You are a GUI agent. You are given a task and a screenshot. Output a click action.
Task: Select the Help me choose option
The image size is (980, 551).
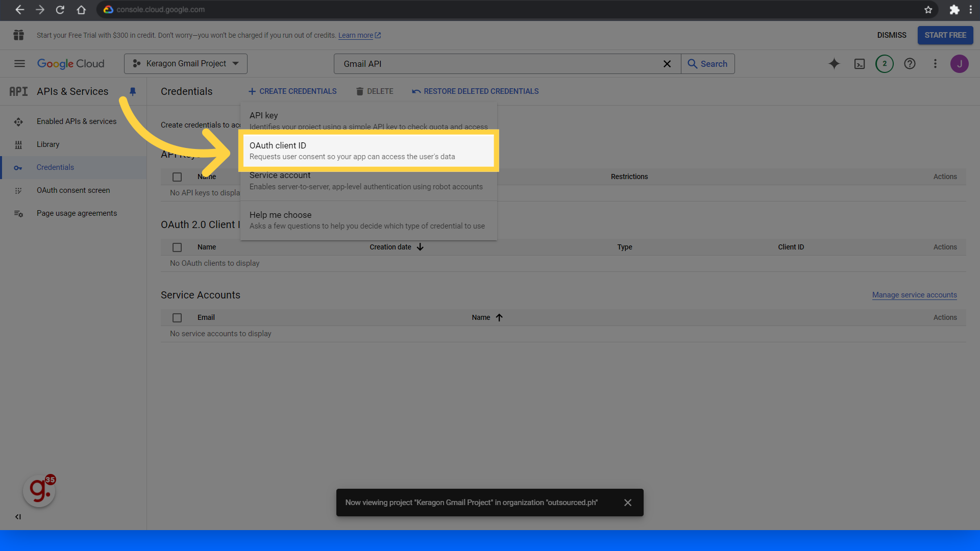pos(369,220)
